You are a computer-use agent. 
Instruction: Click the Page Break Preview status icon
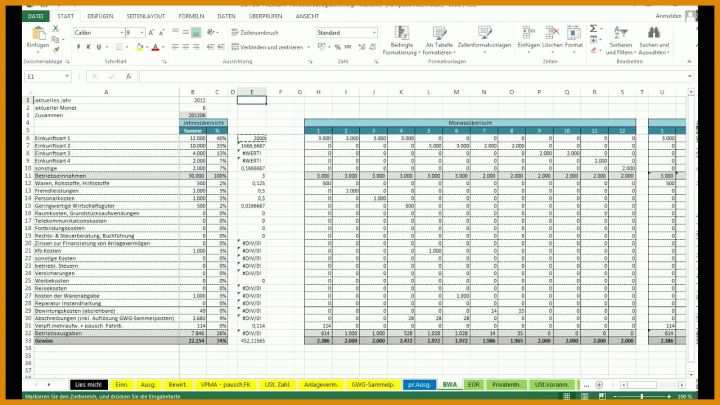pos(602,396)
